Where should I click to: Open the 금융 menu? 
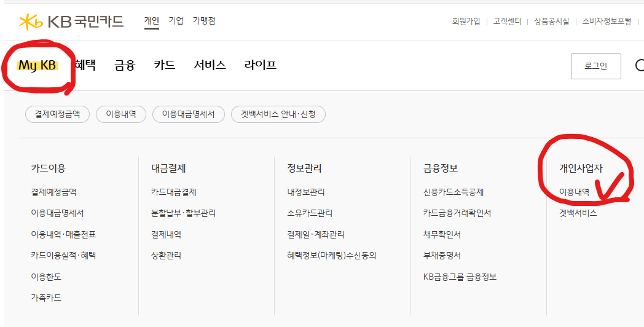(x=125, y=65)
